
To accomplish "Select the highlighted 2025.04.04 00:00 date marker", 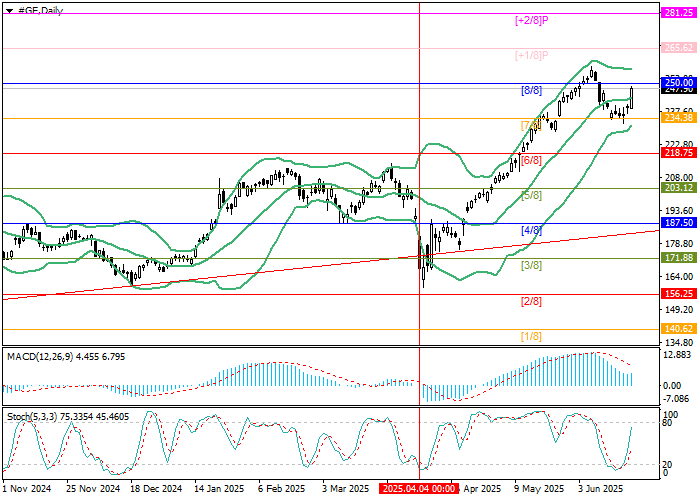I will point(419,490).
